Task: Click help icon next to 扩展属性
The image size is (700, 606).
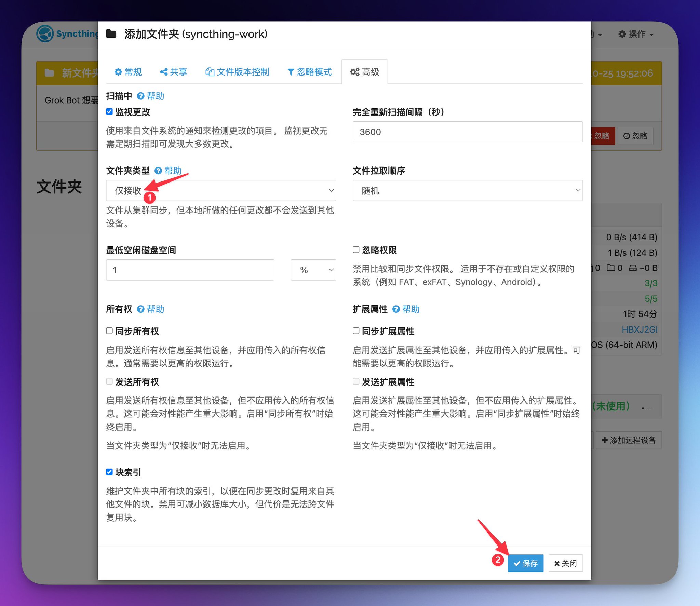Action: [396, 309]
